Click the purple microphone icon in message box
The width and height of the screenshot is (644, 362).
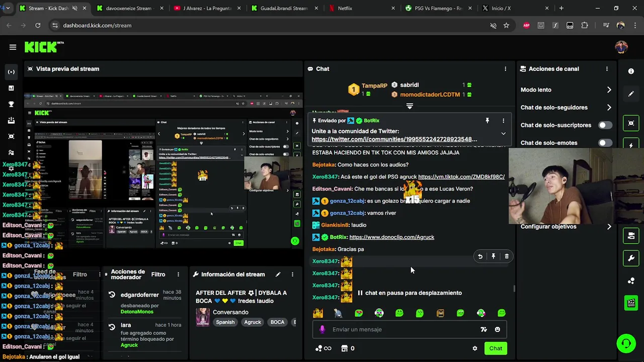(323, 329)
